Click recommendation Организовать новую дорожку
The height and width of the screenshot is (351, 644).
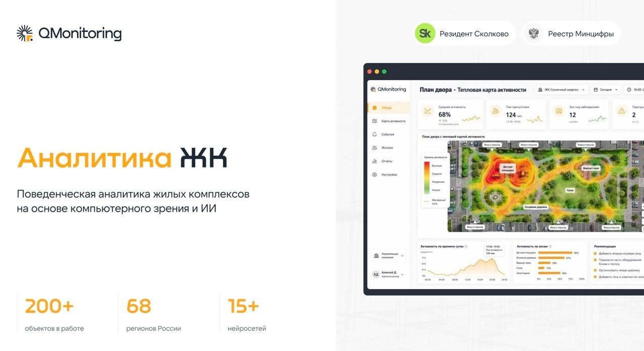617,270
